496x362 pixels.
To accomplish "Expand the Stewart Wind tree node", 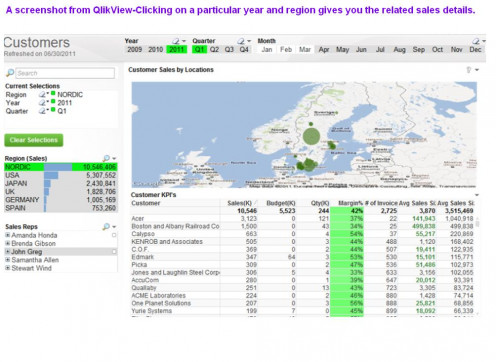I will 7,268.
